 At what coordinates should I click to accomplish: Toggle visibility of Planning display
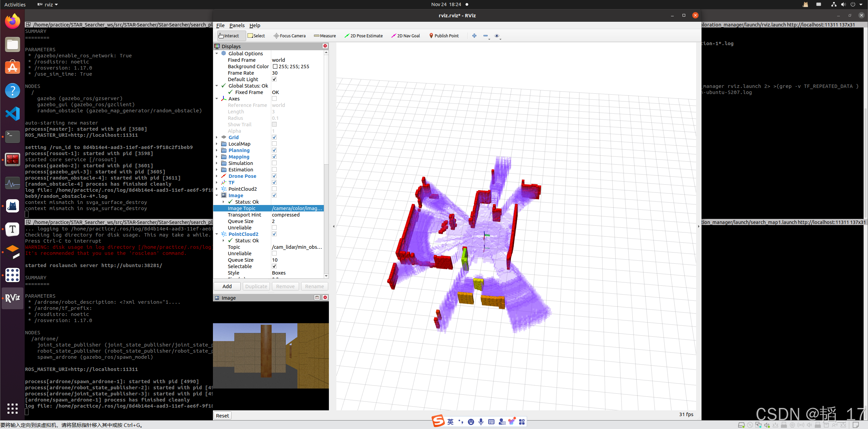point(275,150)
